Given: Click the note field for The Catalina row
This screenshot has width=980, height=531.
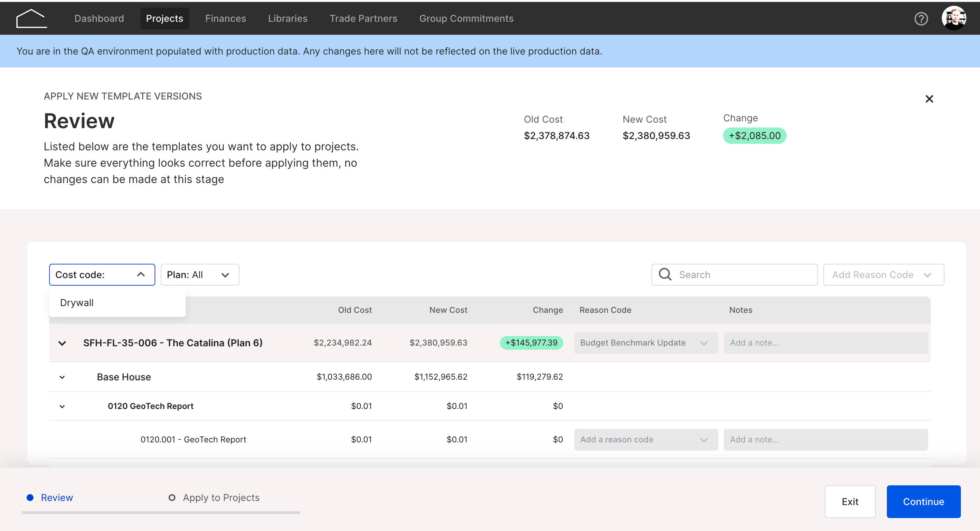Looking at the screenshot, I should [x=825, y=343].
